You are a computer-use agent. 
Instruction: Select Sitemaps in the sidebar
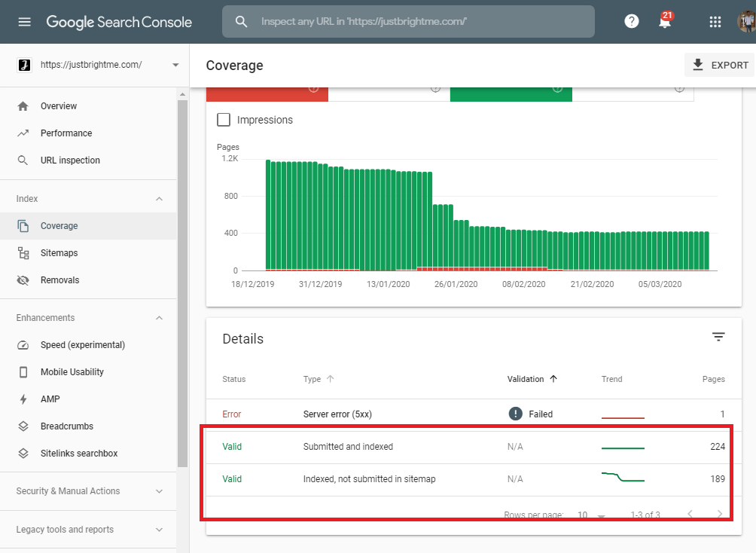point(88,253)
